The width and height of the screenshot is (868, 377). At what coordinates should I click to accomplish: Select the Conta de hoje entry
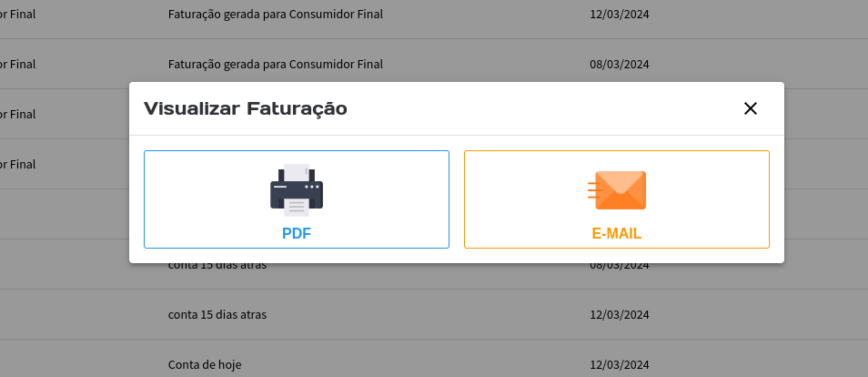(x=205, y=364)
